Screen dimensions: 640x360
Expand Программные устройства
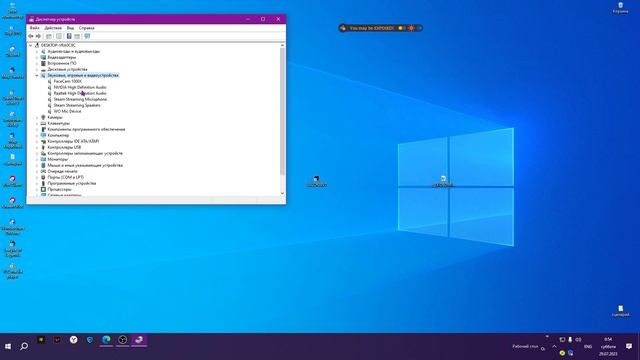click(37, 183)
